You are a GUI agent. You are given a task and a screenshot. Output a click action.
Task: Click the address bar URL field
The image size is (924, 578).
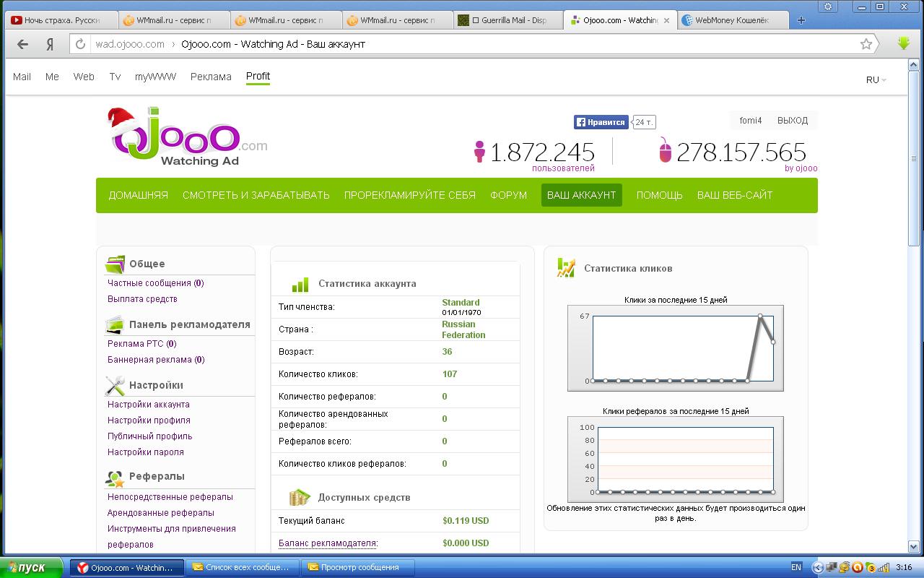click(x=473, y=44)
